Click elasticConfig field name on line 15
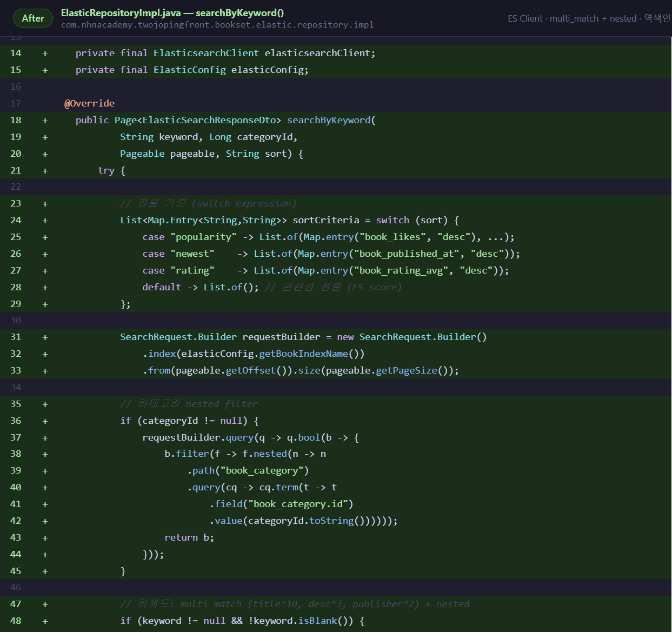 point(267,70)
